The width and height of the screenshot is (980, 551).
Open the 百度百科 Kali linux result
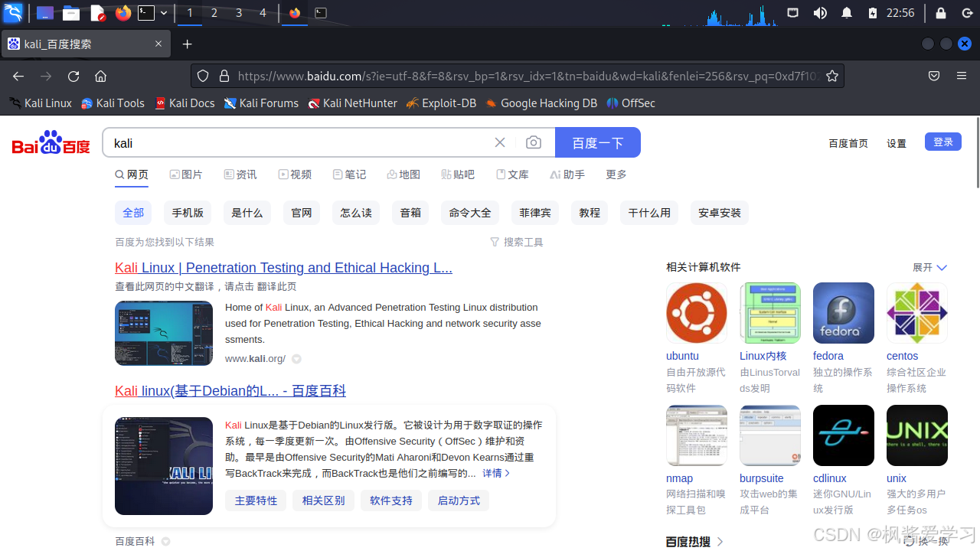[x=230, y=391]
